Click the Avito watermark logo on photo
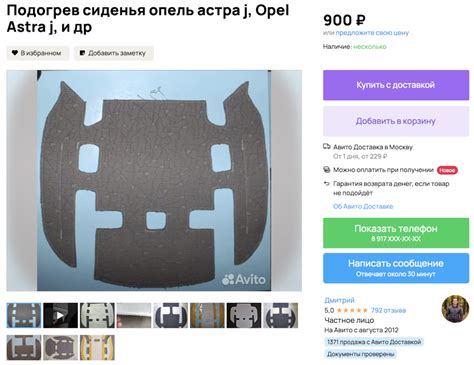Screen dimensions: 474x365 [244, 279]
